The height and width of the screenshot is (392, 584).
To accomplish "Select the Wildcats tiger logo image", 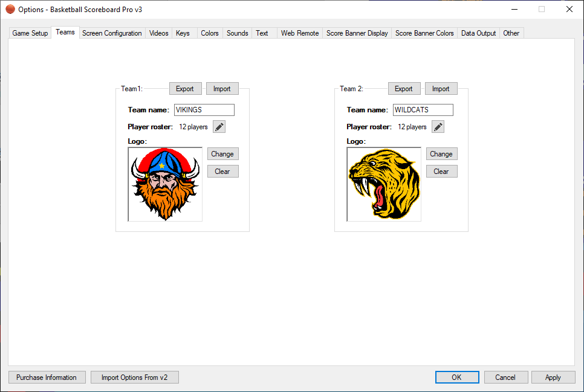I will point(384,184).
